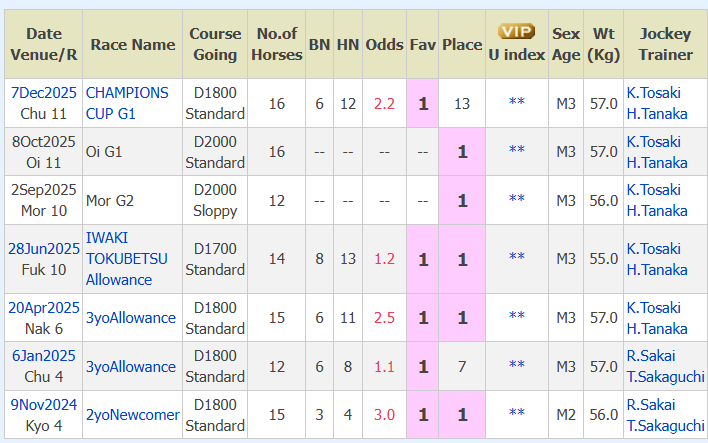Open the CHAMPIONS CUP G1 race link
The height and width of the screenshot is (443, 708).
tap(127, 103)
